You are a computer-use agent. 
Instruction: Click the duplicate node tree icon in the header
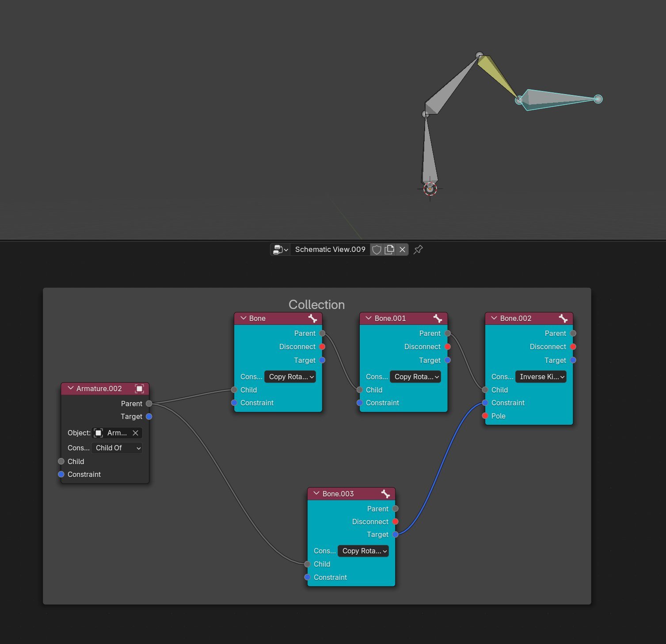(389, 250)
